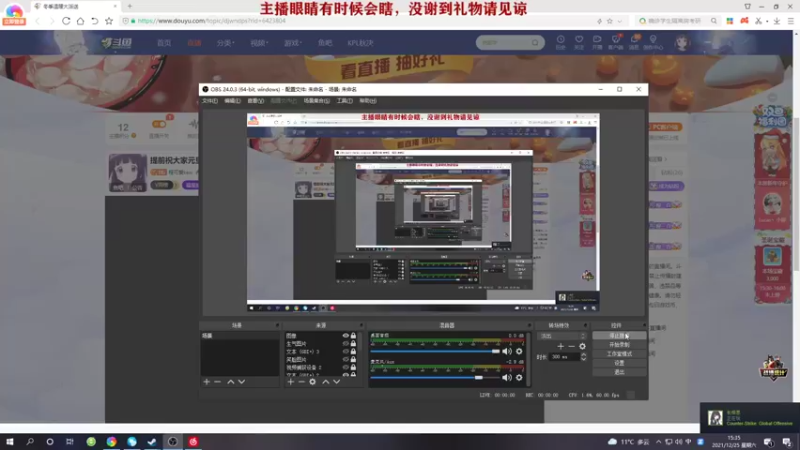
Task: Open the browser address bar dropdown arrow
Action: click(x=620, y=21)
